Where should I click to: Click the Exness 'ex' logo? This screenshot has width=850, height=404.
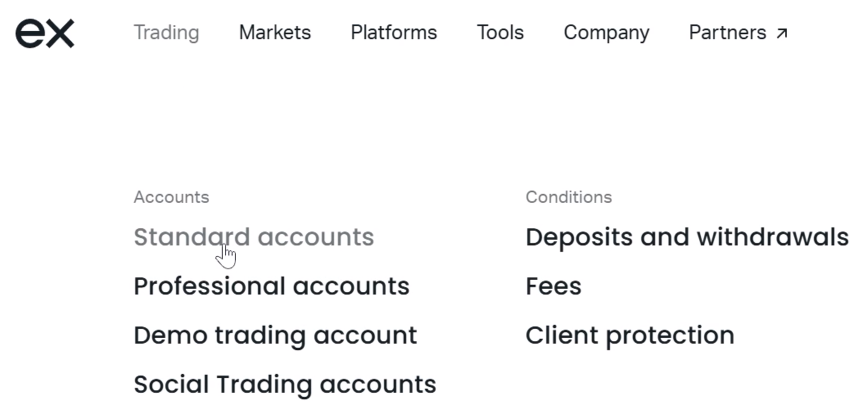point(44,34)
